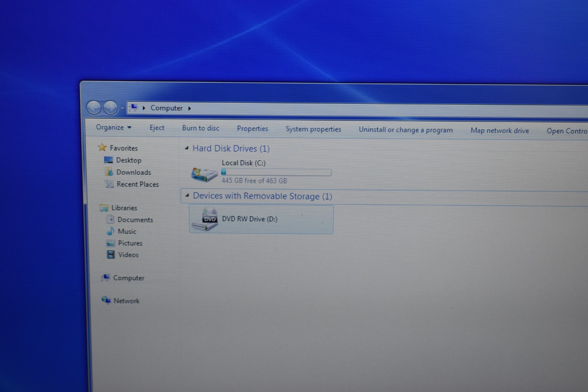Click the Libraries folder icon
Image resolution: width=588 pixels, height=392 pixels.
click(104, 208)
